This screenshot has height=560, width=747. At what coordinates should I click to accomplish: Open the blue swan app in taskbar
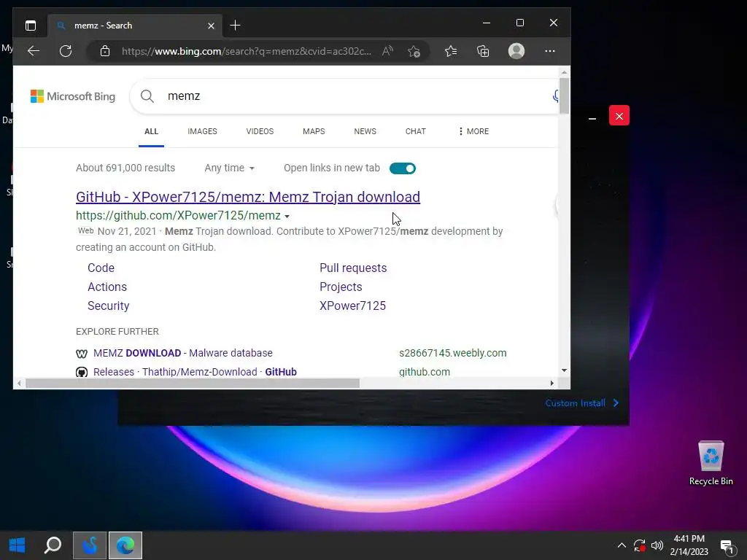[90, 545]
